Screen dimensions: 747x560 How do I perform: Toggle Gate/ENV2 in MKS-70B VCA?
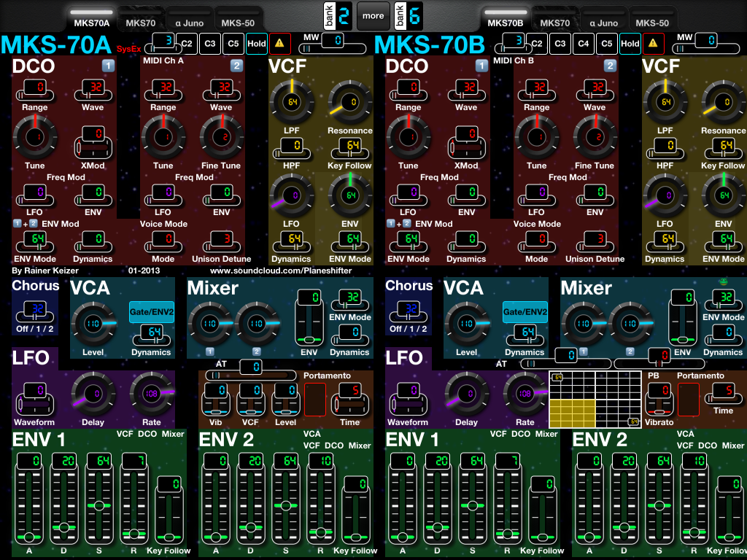point(525,312)
